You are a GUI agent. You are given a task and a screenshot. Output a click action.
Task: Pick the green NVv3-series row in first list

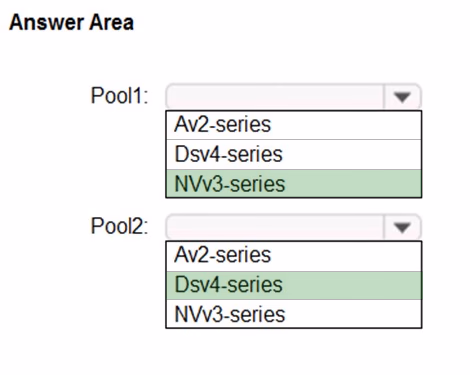coord(294,184)
